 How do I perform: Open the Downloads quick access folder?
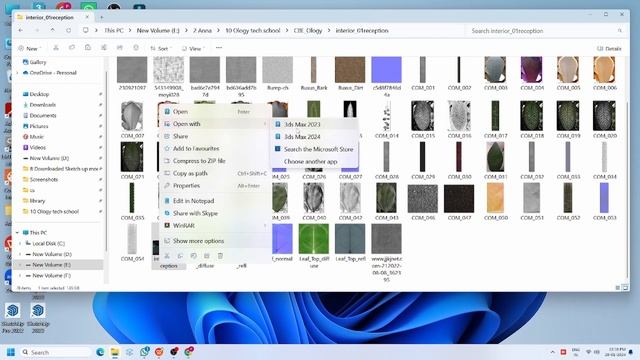[42, 105]
